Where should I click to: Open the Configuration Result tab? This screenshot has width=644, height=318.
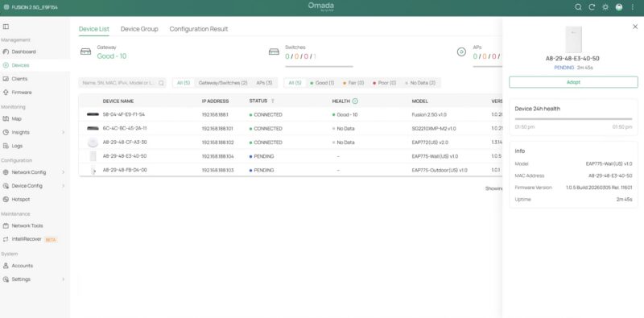coord(199,29)
